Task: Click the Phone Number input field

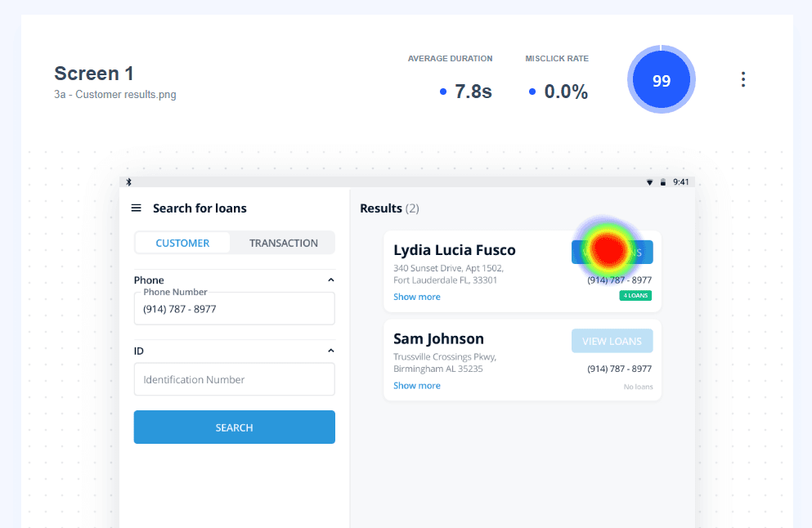Action: [234, 308]
